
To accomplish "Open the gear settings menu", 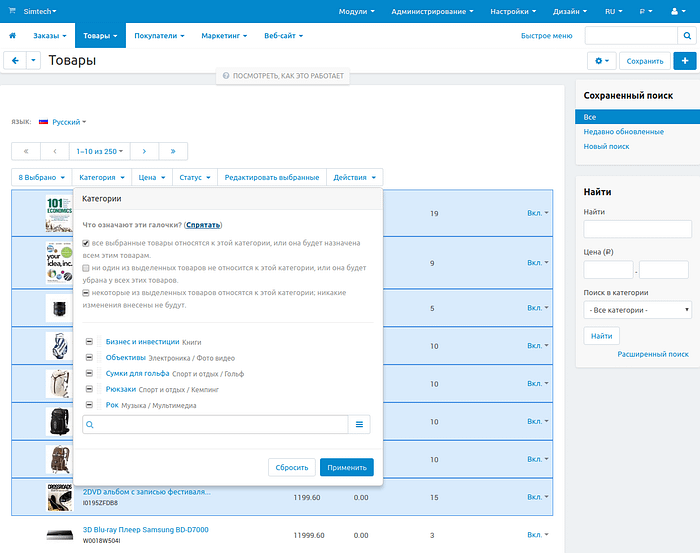I will pyautogui.click(x=602, y=61).
